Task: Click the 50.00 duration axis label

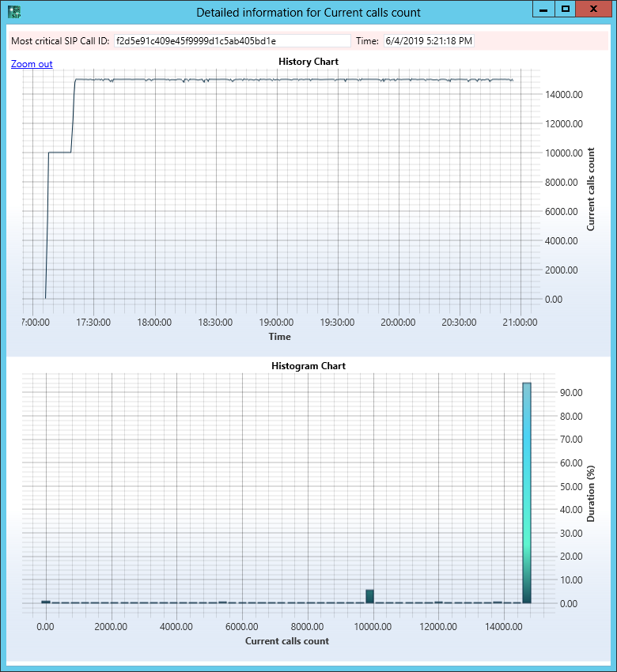Action: click(571, 486)
